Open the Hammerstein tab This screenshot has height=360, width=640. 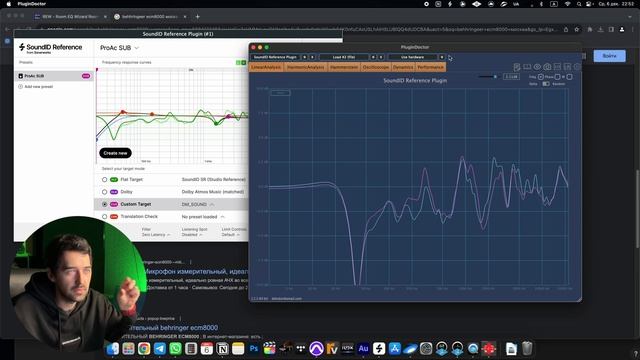coord(344,67)
